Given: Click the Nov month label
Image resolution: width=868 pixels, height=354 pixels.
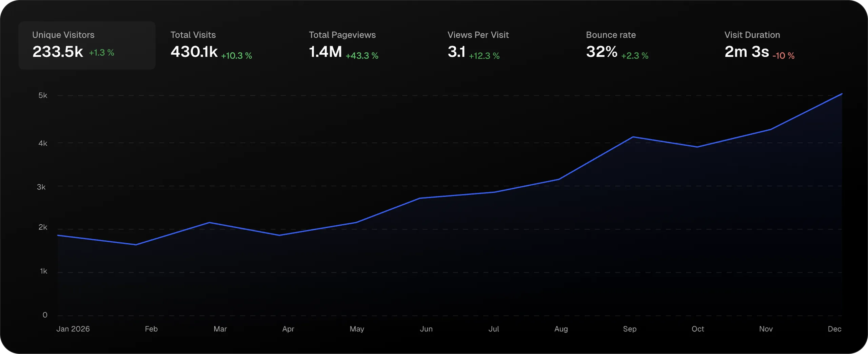Looking at the screenshot, I should click(766, 329).
